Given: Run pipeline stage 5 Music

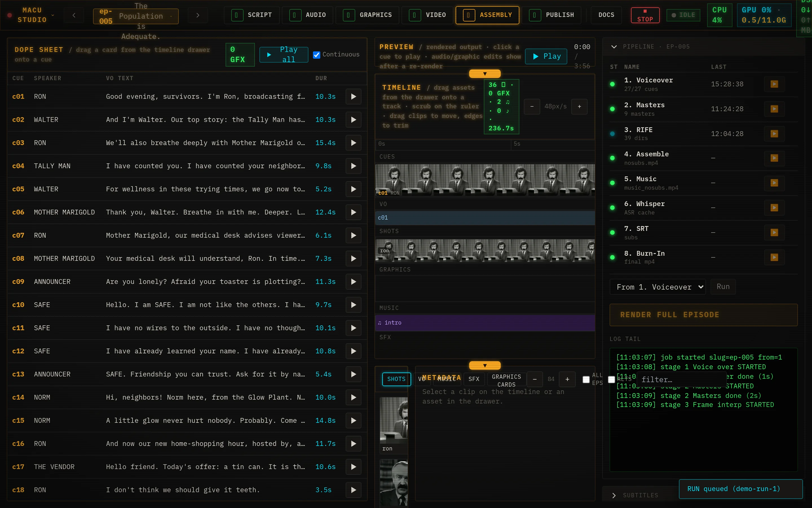Looking at the screenshot, I should point(774,183).
